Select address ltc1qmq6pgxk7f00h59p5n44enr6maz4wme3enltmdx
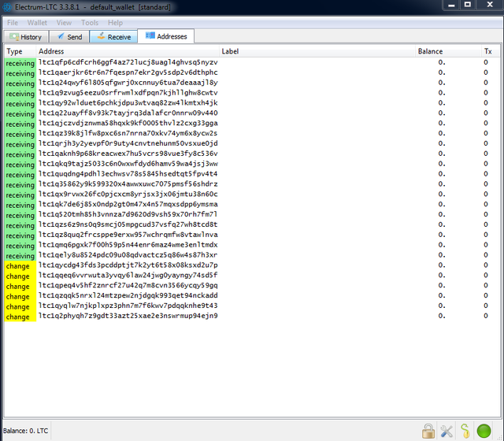 point(128,245)
